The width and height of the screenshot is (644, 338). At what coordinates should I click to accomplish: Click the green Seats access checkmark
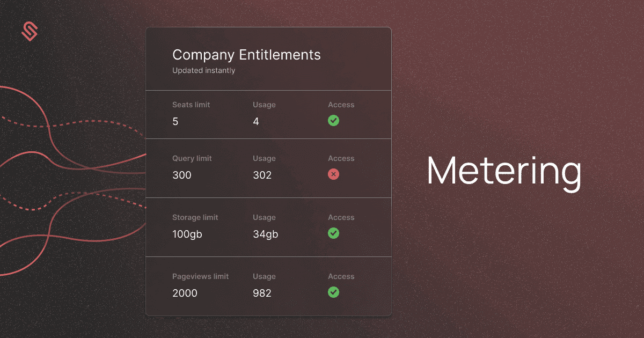pos(333,121)
